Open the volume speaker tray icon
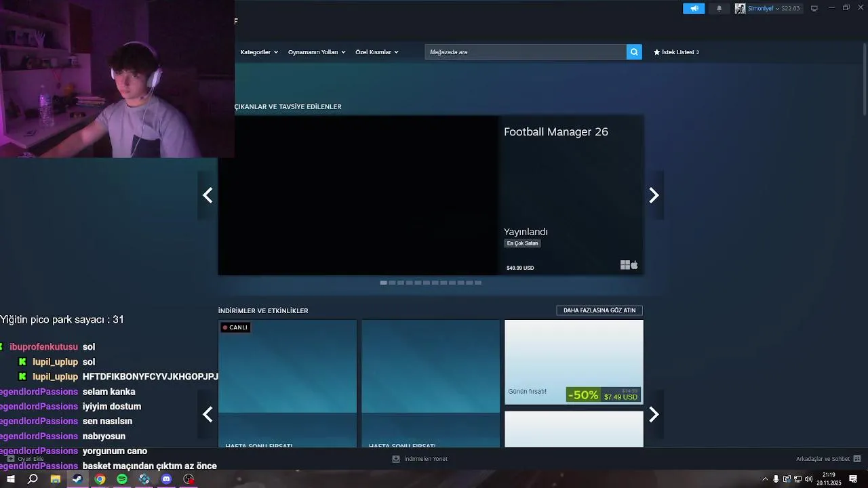 (x=808, y=479)
